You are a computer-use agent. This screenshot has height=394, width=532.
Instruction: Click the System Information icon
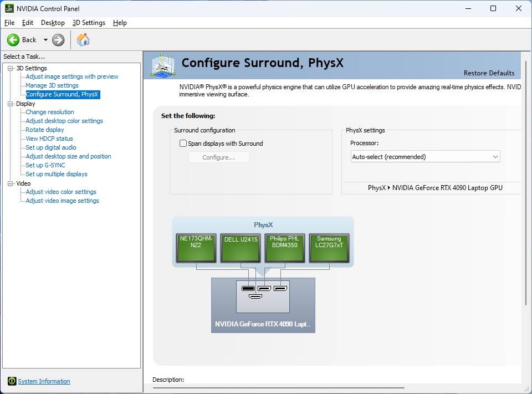click(x=12, y=381)
